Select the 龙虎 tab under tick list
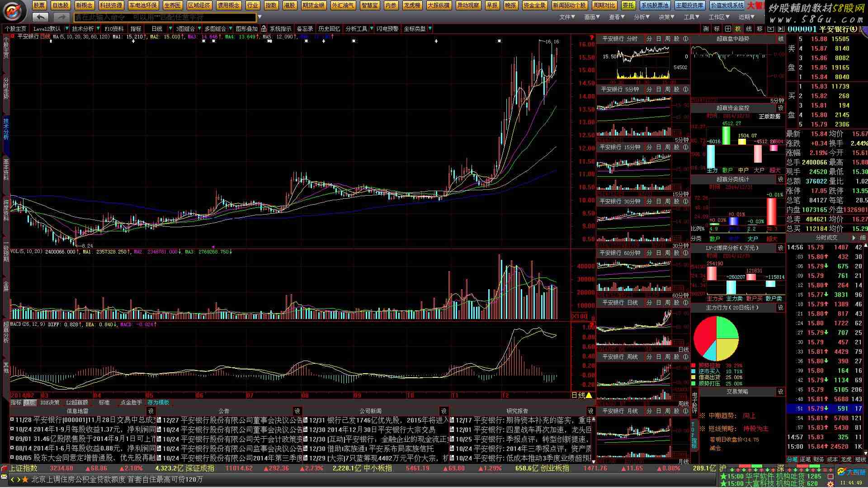 [846, 460]
